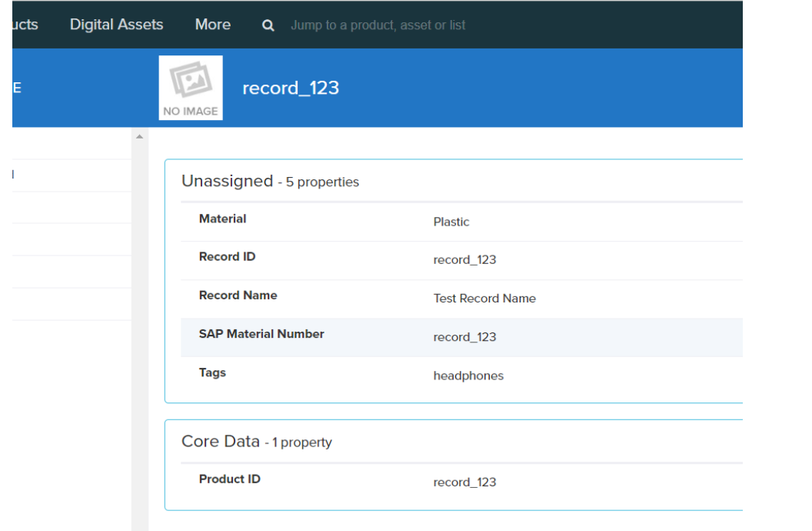Select the Tags property label
The width and height of the screenshot is (812, 531).
(x=212, y=372)
